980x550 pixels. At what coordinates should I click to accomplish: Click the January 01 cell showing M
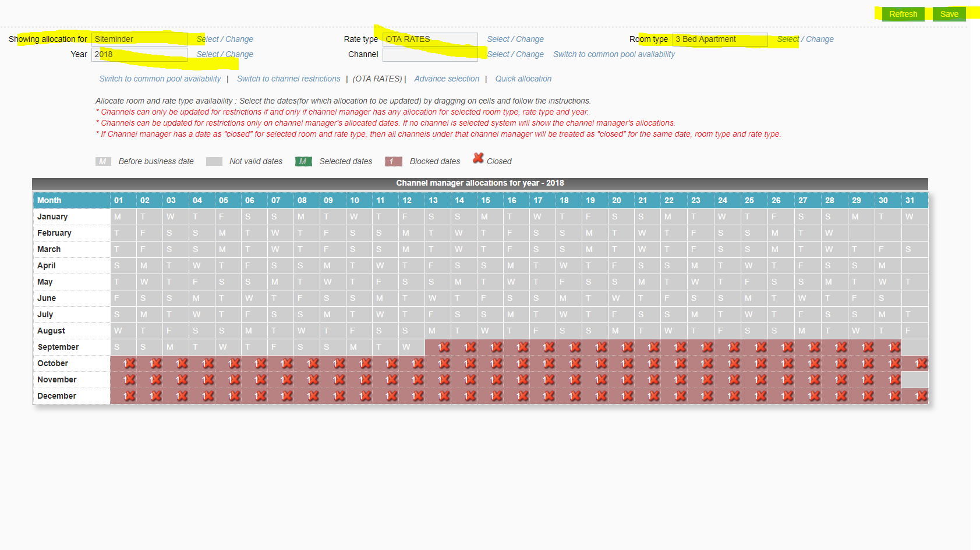[123, 217]
